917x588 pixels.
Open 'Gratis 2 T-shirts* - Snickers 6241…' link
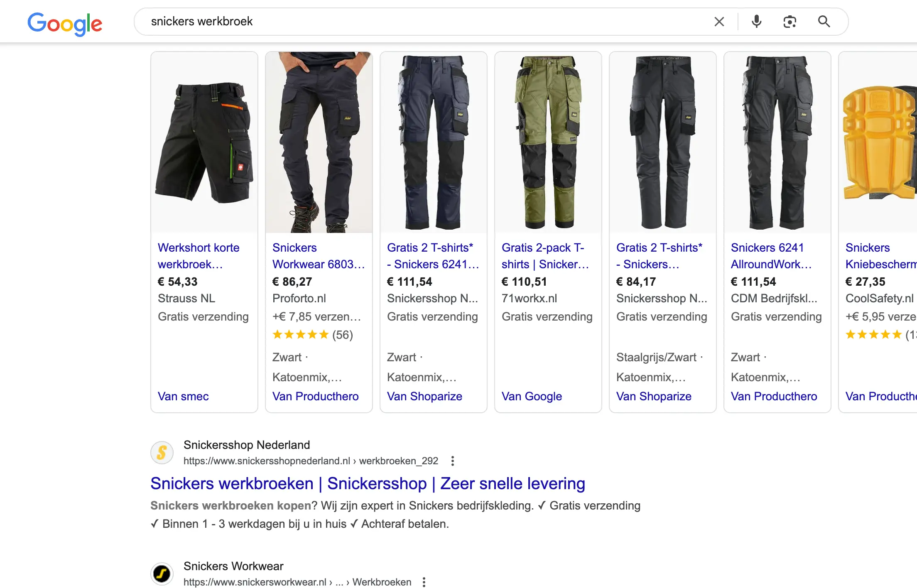(433, 256)
